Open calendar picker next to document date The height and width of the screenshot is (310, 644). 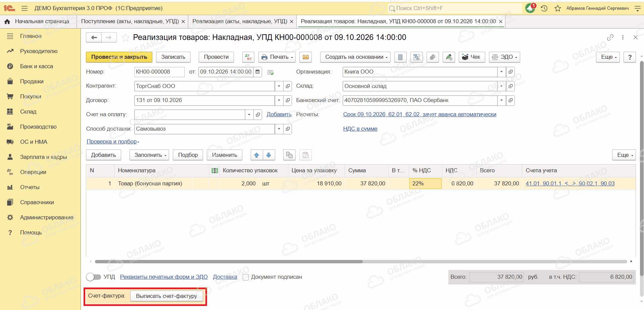pyautogui.click(x=257, y=72)
